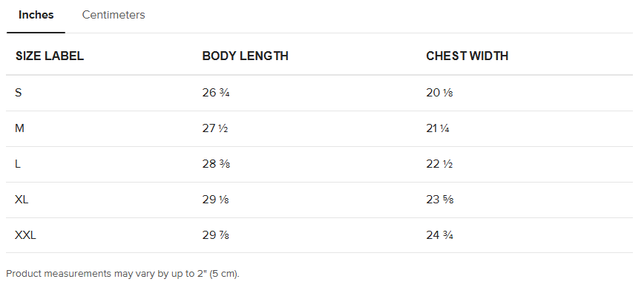Viewport: 644px width, 302px height.
Task: Click body length 27 ½ for size M
Action: [x=215, y=128]
